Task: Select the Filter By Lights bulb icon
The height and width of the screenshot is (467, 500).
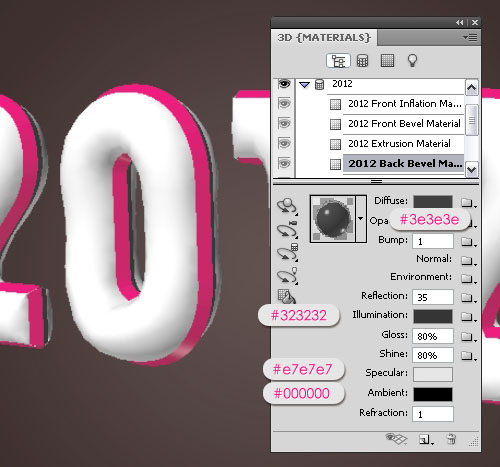Action: pyautogui.click(x=413, y=61)
